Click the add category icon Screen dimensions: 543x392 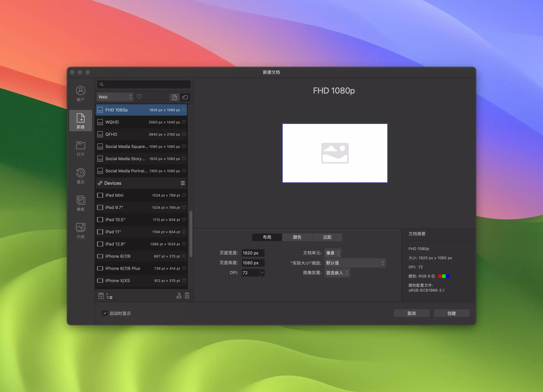click(109, 296)
